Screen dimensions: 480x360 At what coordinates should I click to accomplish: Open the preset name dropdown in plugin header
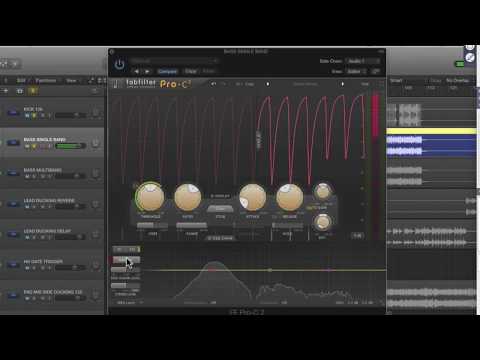coord(174,61)
